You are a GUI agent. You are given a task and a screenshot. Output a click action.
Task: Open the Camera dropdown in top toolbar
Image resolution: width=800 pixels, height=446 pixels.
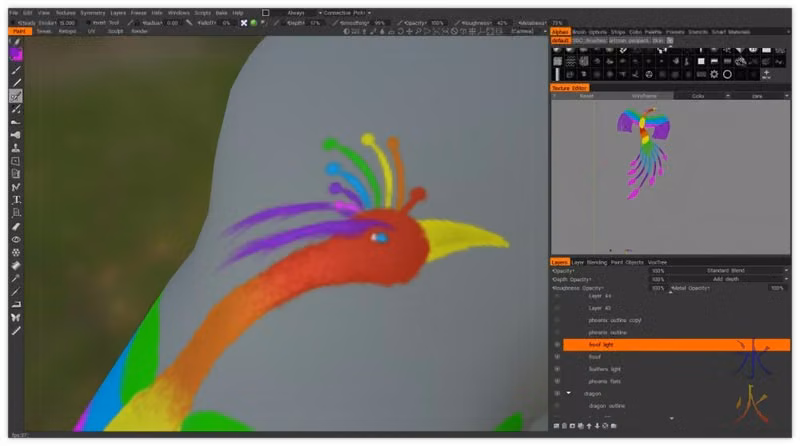[x=529, y=31]
